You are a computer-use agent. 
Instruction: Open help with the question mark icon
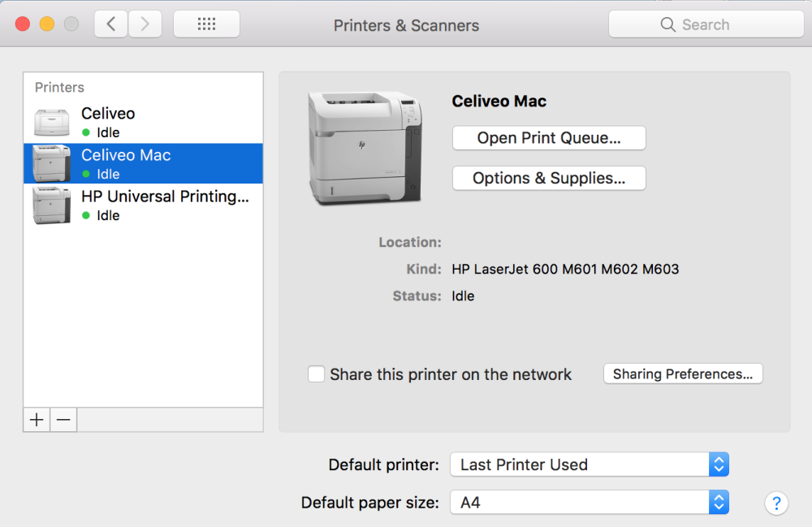tap(776, 503)
